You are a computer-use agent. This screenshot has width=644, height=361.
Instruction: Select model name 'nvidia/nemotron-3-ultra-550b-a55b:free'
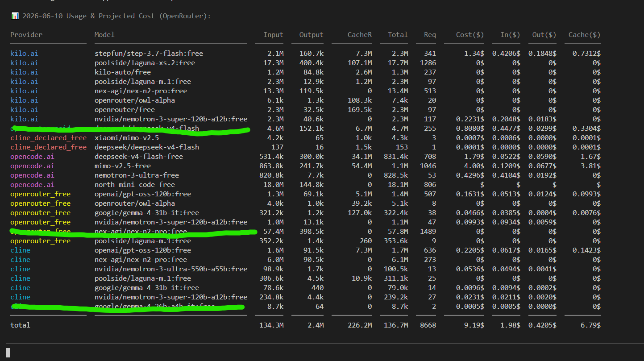[171, 269]
